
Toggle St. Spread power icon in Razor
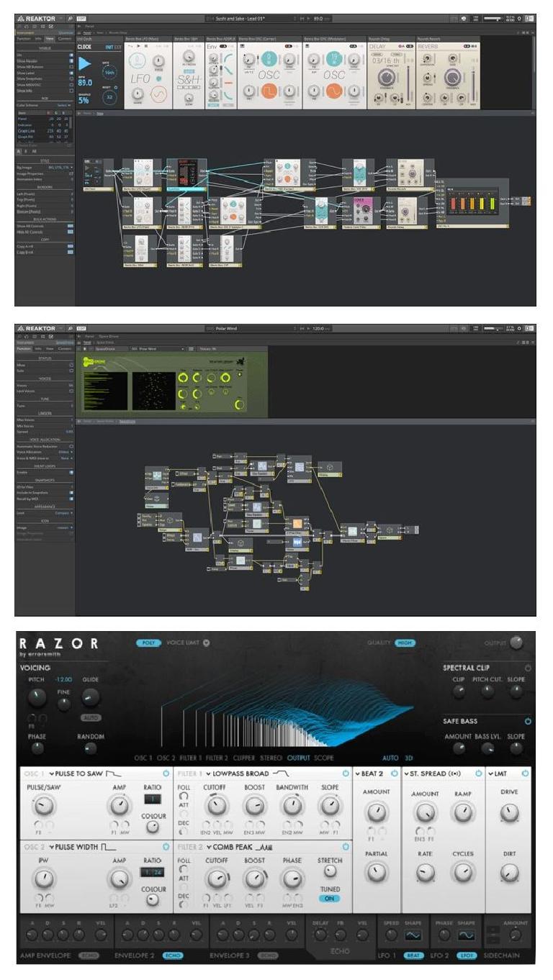[479, 773]
